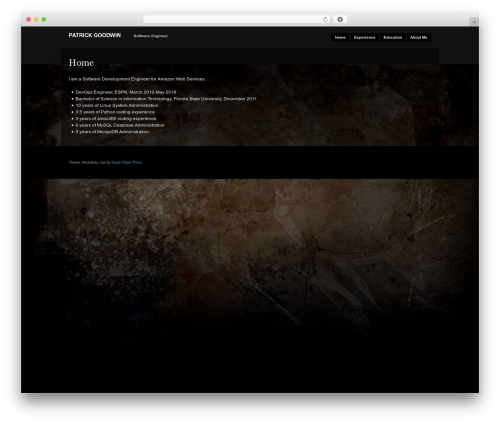Screen dimensions: 500x423
Task: Open the Education menu item
Action: coord(393,37)
